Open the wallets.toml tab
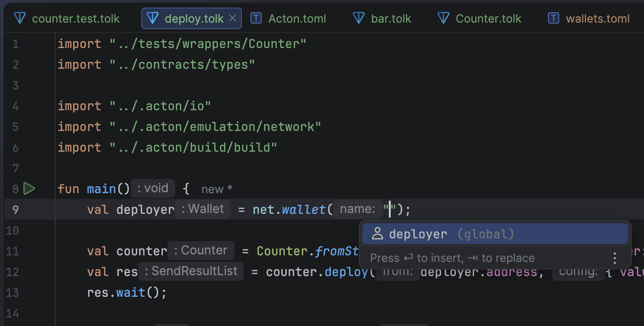Image resolution: width=644 pixels, height=326 pixels. 597,19
